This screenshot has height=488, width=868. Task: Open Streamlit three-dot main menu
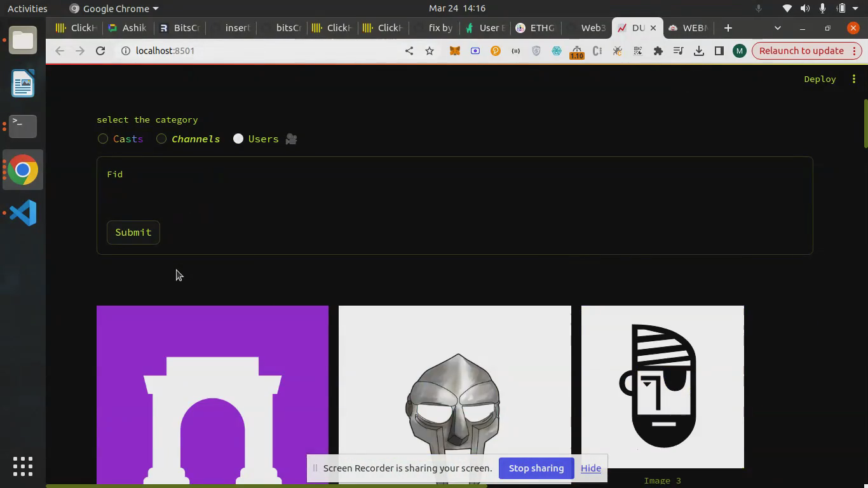(x=854, y=79)
